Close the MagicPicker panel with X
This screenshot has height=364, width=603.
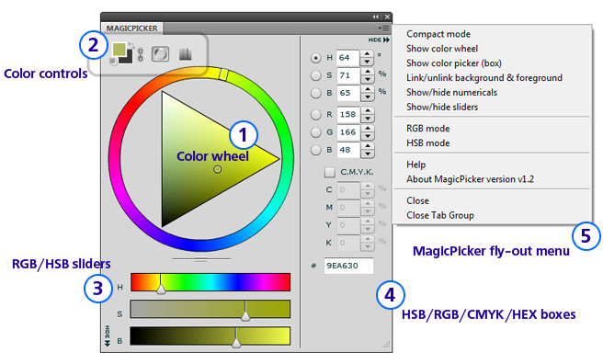pos(387,17)
